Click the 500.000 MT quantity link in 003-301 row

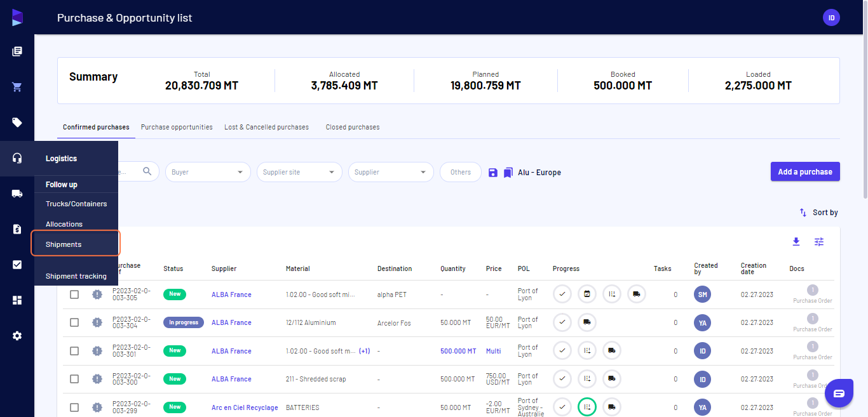tap(458, 351)
